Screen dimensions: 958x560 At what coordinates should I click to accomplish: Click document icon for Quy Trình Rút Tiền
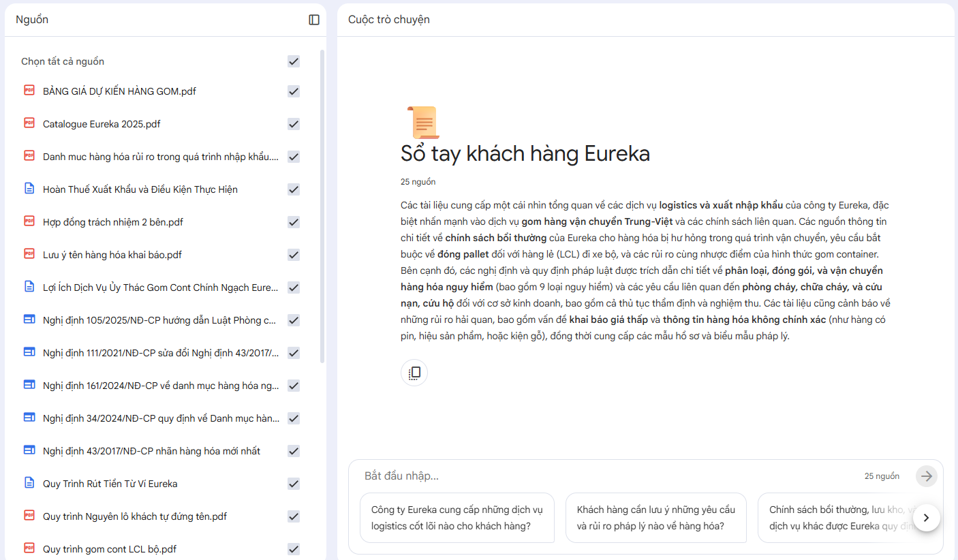29,483
